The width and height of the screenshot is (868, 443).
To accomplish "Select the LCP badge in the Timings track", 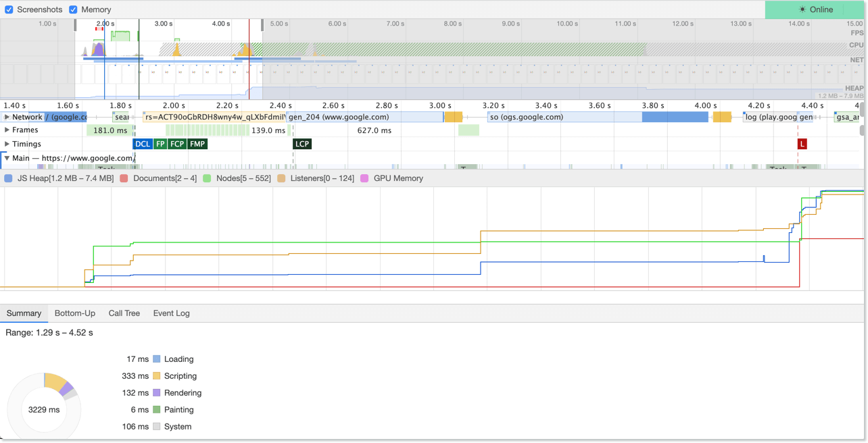I will [302, 144].
